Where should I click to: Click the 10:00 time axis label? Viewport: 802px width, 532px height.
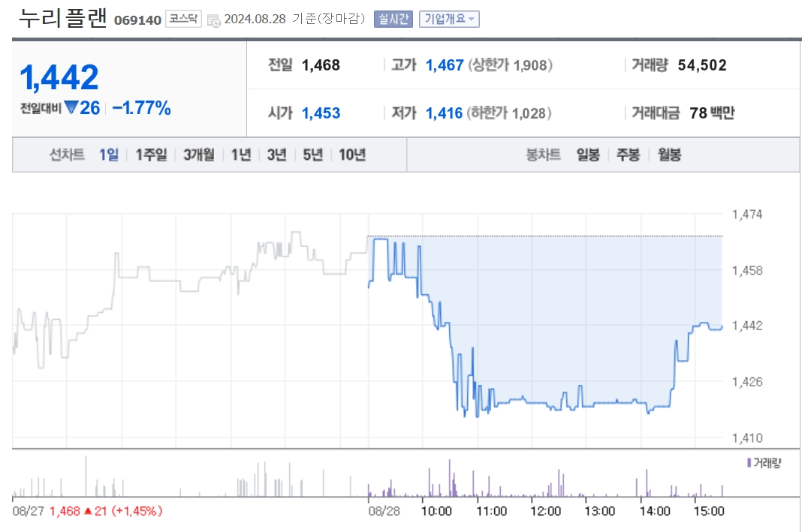click(x=436, y=511)
